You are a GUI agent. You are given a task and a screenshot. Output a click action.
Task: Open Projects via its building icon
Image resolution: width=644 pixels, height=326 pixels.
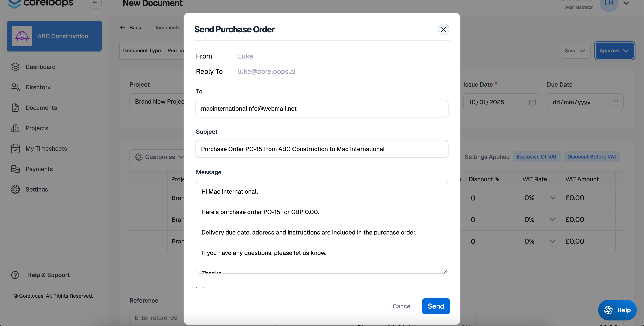pyautogui.click(x=15, y=128)
